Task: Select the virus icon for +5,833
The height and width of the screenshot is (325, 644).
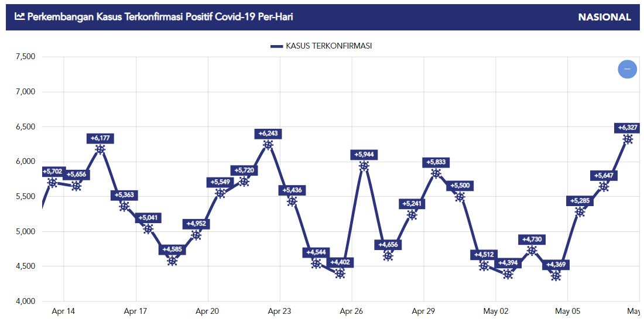Action: tap(436, 173)
